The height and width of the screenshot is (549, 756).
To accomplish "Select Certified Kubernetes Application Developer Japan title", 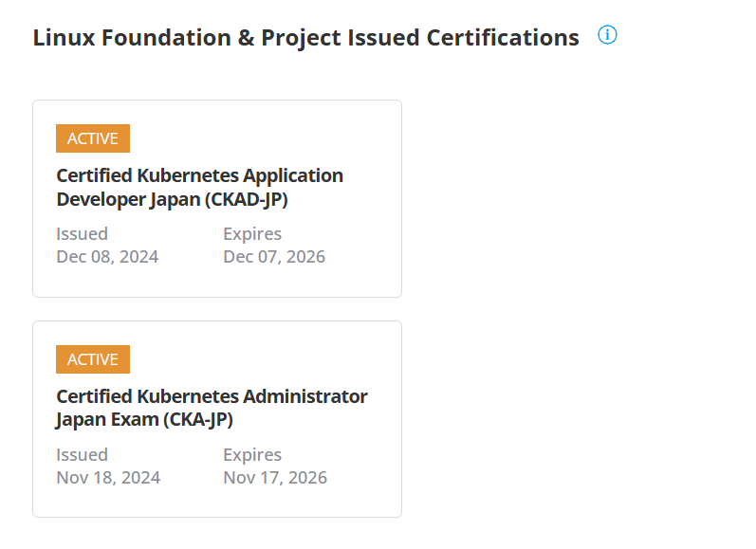I will pyautogui.click(x=199, y=188).
